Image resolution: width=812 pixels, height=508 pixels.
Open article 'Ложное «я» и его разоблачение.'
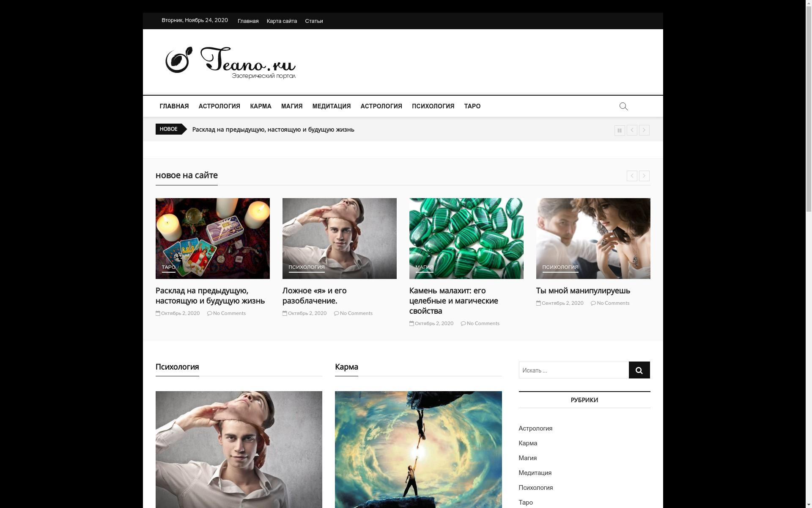click(314, 295)
